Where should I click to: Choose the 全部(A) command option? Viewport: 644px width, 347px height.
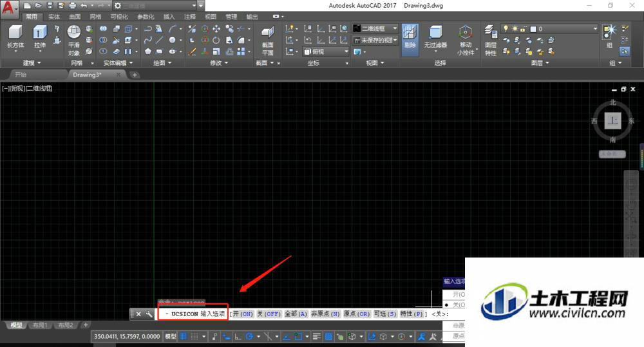[296, 314]
